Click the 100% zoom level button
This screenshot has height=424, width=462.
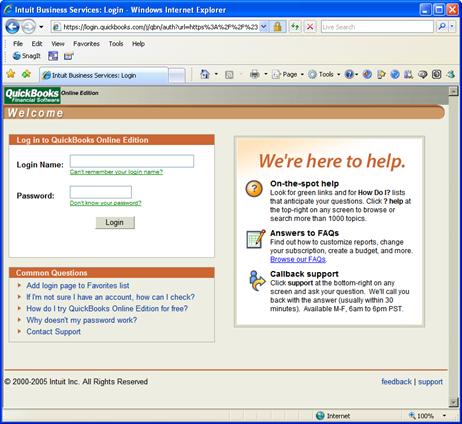421,416
